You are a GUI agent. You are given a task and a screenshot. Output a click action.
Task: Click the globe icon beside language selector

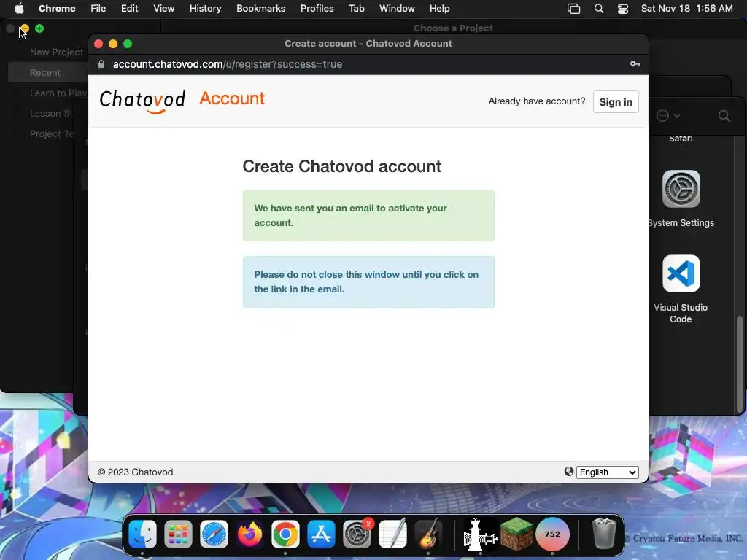click(x=569, y=472)
